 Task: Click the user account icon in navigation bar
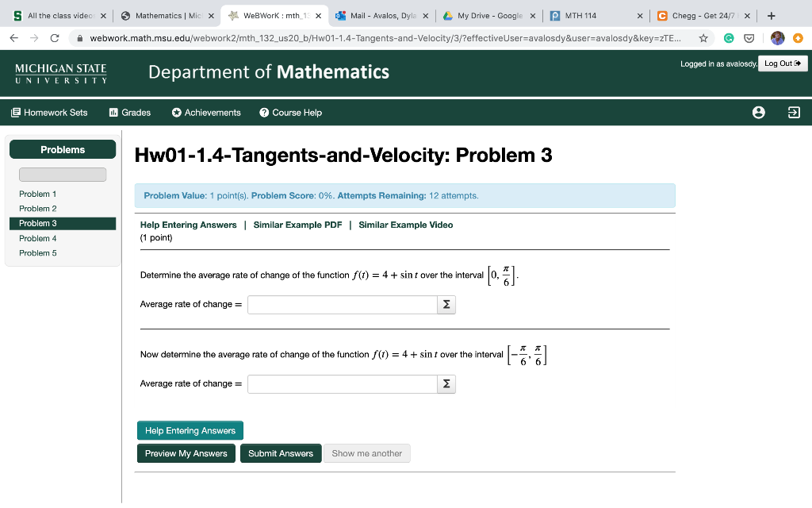click(758, 113)
